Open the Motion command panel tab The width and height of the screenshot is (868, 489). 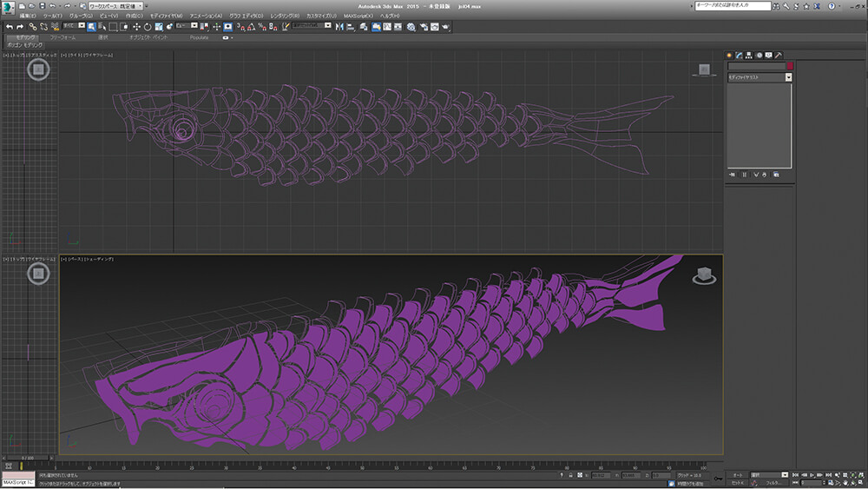pyautogui.click(x=759, y=56)
